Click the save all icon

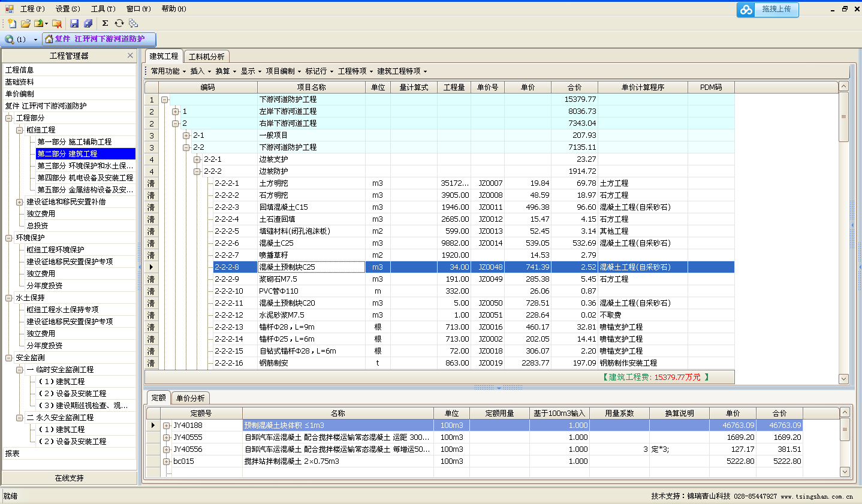pyautogui.click(x=88, y=23)
